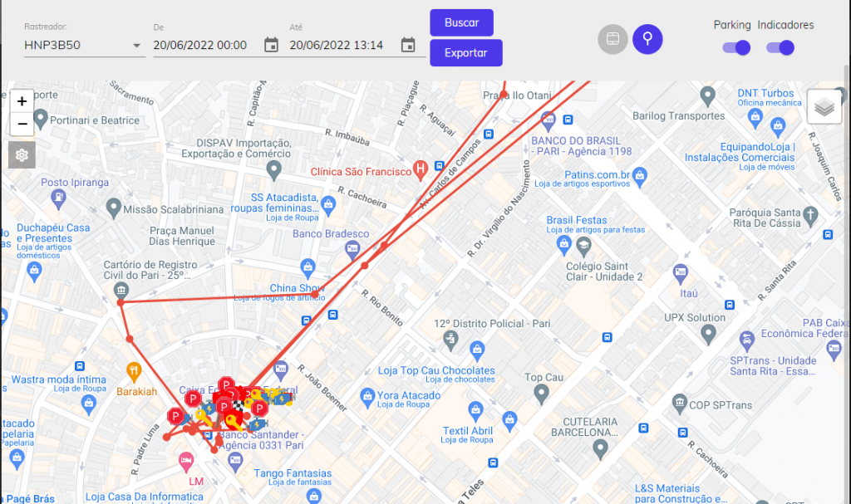
Task: Click 12º Distrito Policial marker
Action: click(450, 340)
